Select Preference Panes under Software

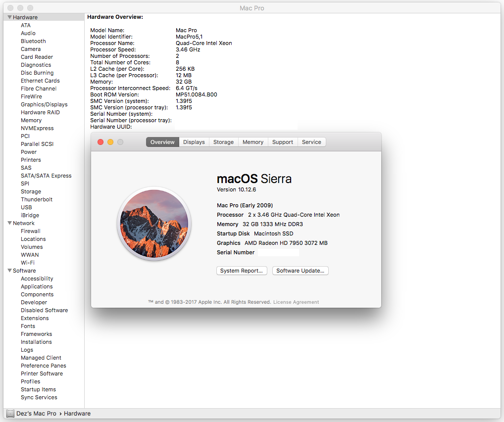pos(44,366)
